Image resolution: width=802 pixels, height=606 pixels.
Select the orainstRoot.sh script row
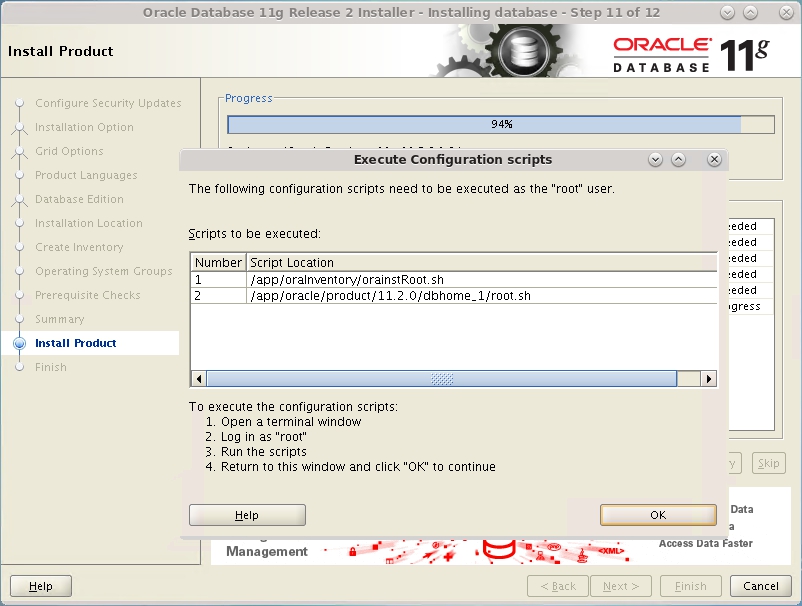pyautogui.click(x=454, y=280)
